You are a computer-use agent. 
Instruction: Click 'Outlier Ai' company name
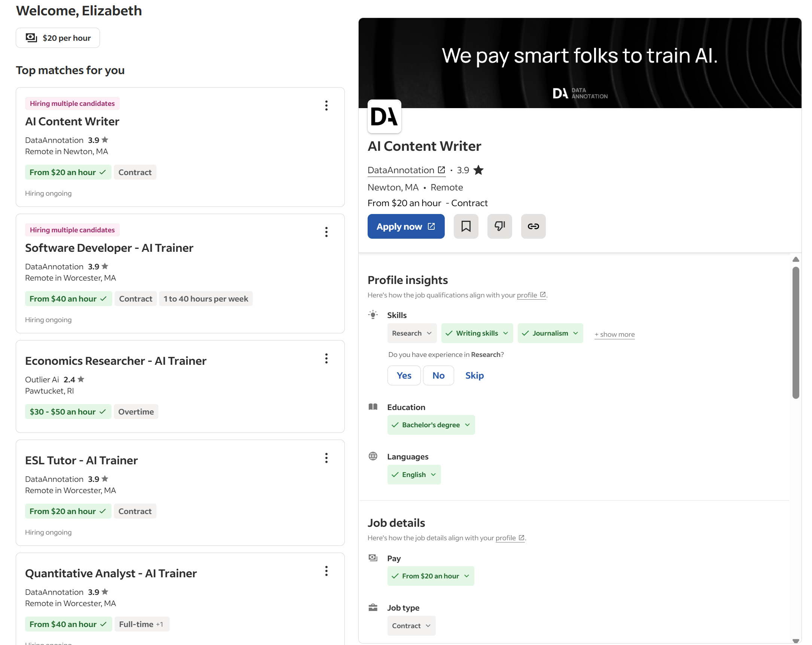pos(42,379)
